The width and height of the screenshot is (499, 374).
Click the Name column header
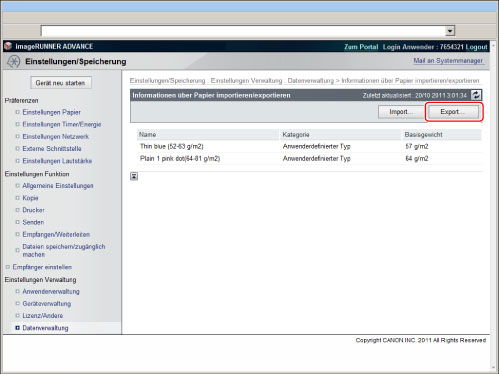[148, 135]
